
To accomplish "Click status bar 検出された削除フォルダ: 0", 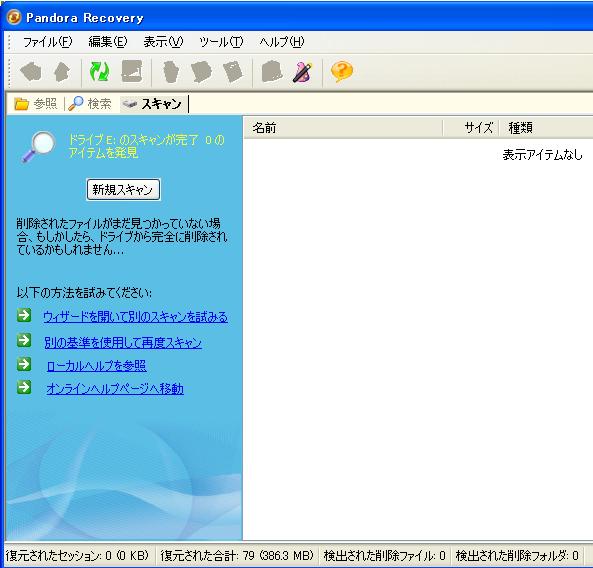I will [x=517, y=556].
